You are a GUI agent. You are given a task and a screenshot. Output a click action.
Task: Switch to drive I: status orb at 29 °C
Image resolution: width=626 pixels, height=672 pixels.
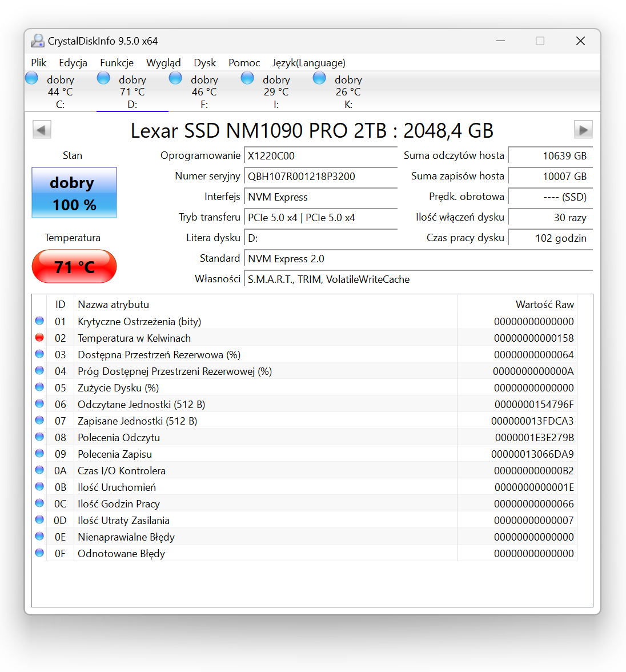pos(248,78)
